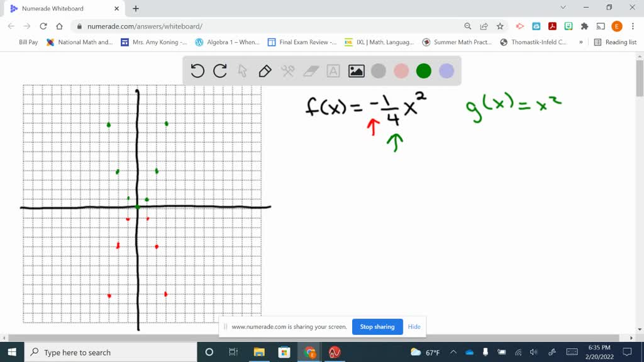Click the Undo icon on the whiteboard toolbar
This screenshot has width=644, height=362.
(197, 71)
